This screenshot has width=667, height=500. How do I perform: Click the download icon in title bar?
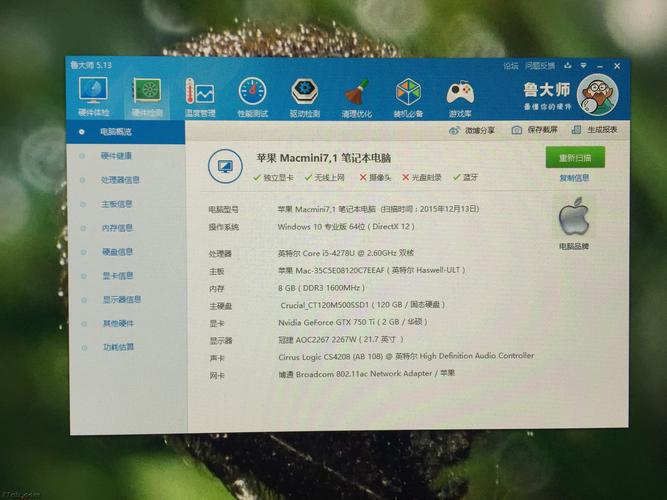click(567, 66)
